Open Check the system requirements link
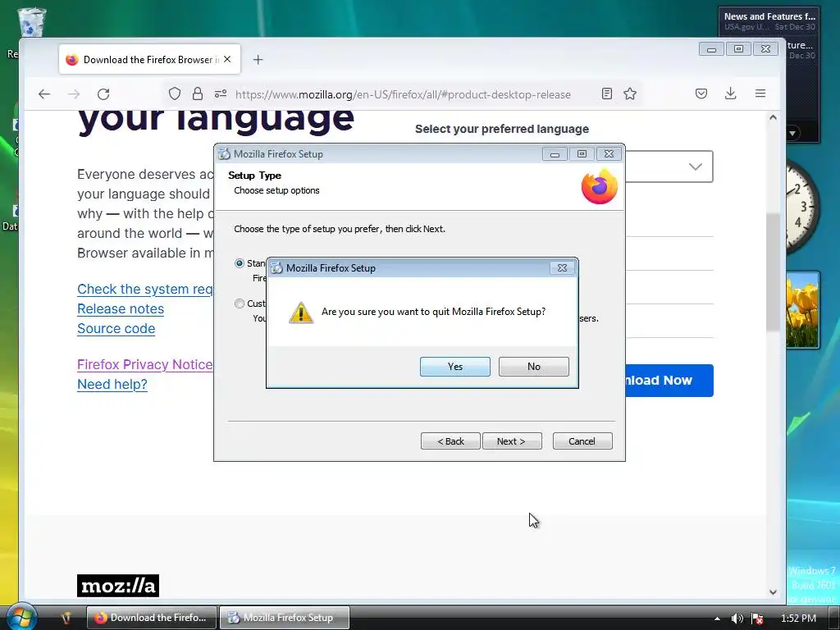Viewport: 840px width, 630px height. 145,290
